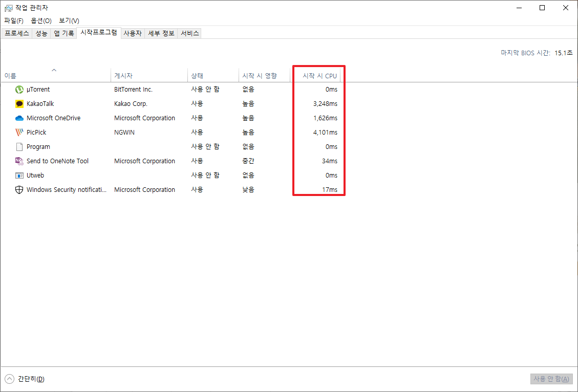Click the blank file icon for Program
578x392 pixels.
(x=19, y=147)
